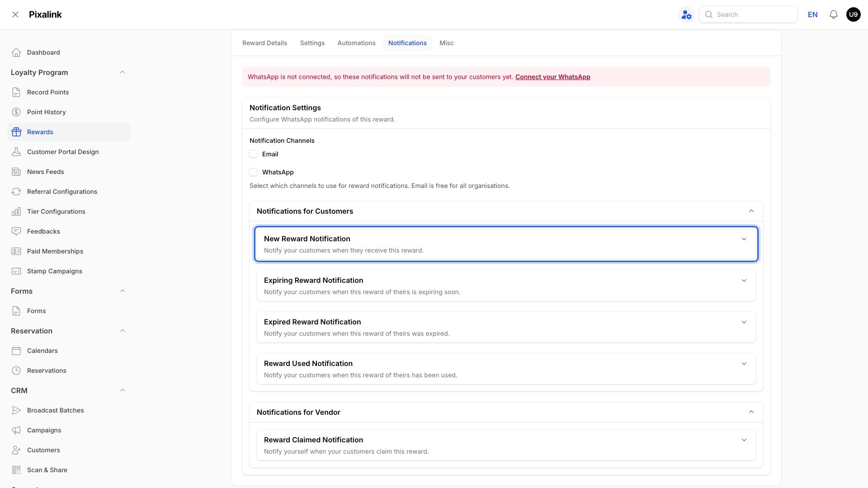Click the Calendars calendar icon

[16, 351]
